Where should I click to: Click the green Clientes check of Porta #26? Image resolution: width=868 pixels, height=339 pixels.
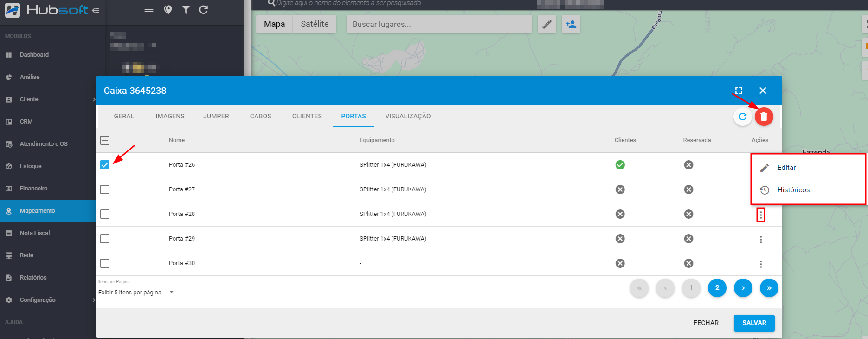coord(620,165)
